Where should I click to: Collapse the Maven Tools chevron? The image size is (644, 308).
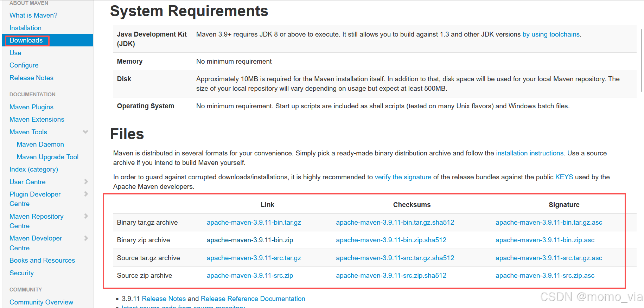85,132
